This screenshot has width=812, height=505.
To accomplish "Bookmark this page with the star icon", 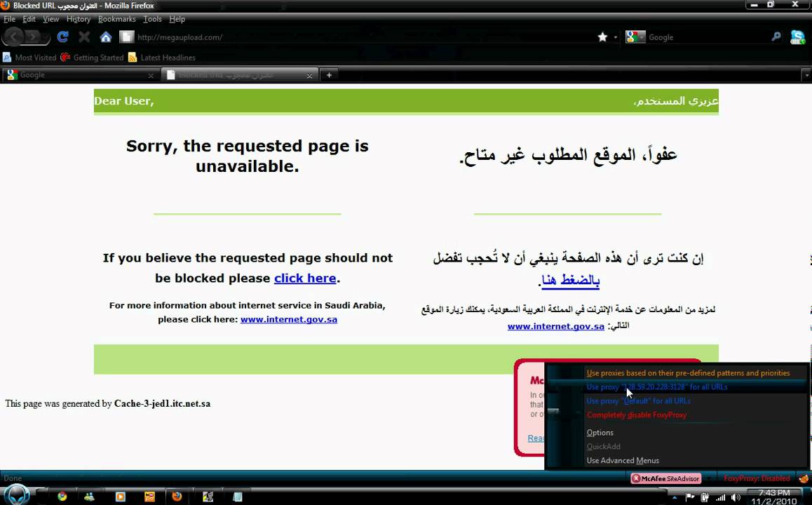I will coord(602,36).
